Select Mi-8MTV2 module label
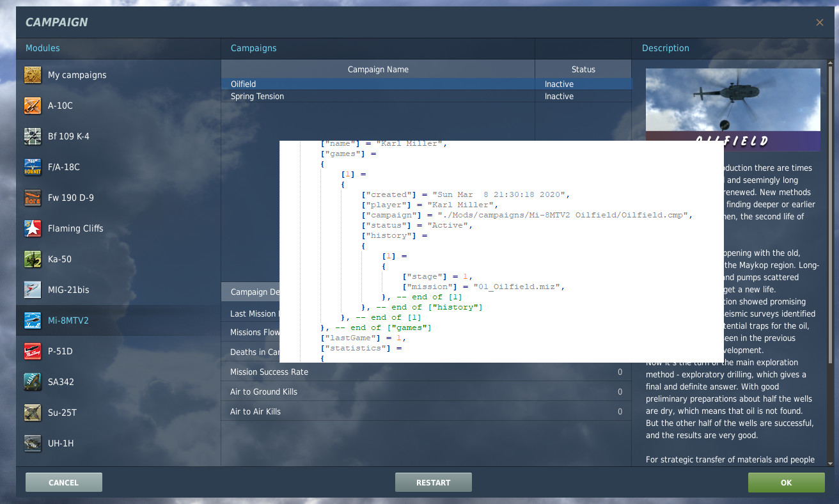The width and height of the screenshot is (839, 504). tap(68, 320)
